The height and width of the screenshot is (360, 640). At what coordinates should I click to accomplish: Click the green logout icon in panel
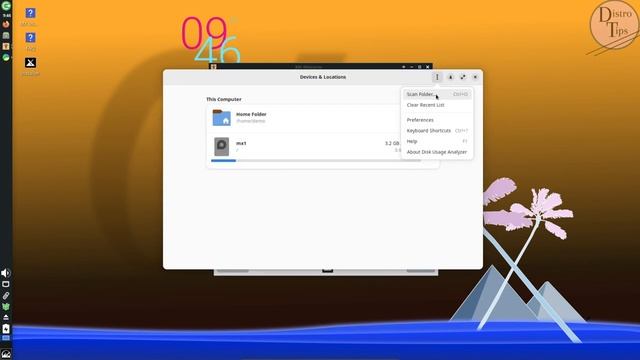6,6
